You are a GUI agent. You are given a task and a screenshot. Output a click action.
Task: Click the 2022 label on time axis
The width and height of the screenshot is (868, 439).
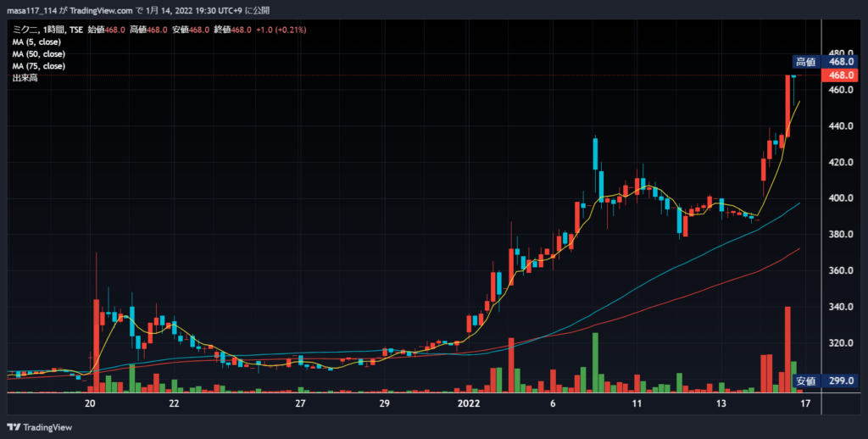468,404
